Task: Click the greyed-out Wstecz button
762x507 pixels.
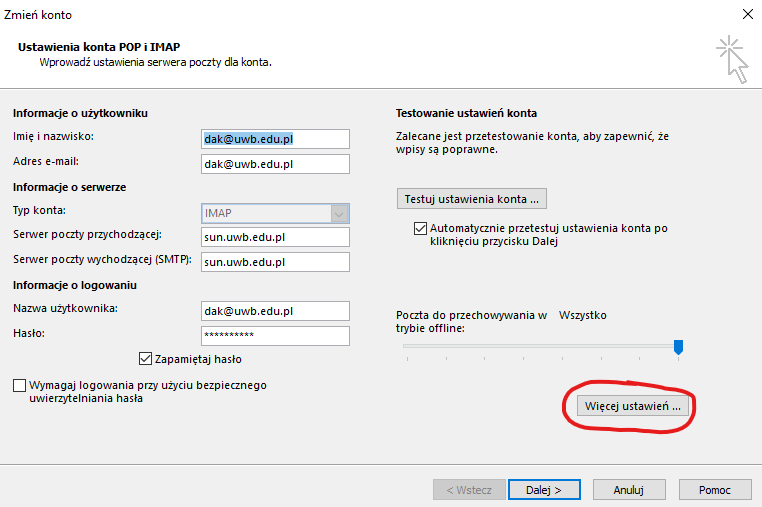Action: [x=469, y=490]
